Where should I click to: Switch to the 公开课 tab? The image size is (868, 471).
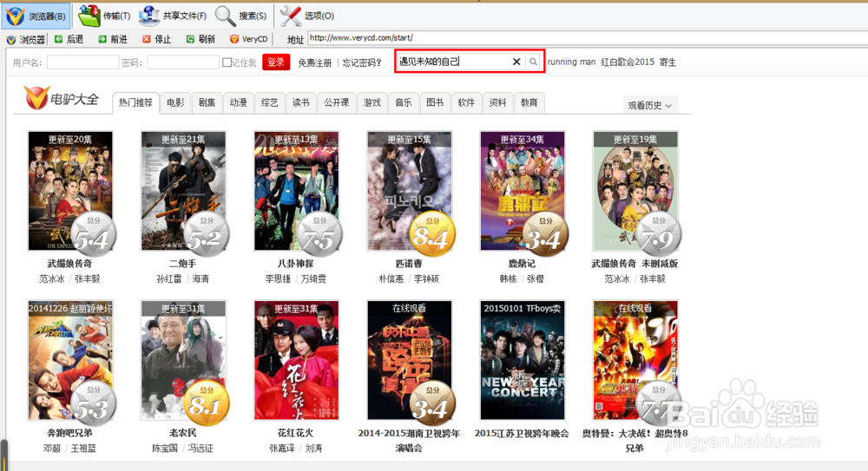coord(337,102)
